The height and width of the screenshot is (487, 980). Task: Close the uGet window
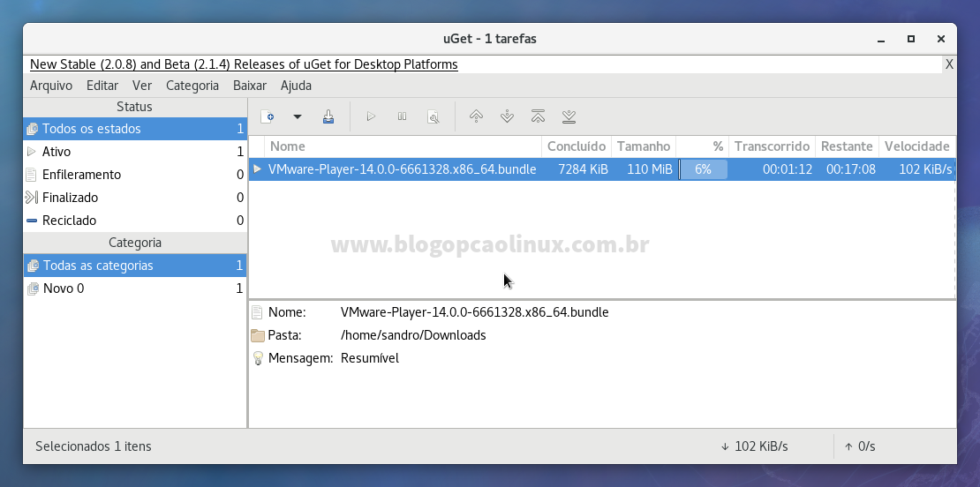tap(940, 39)
